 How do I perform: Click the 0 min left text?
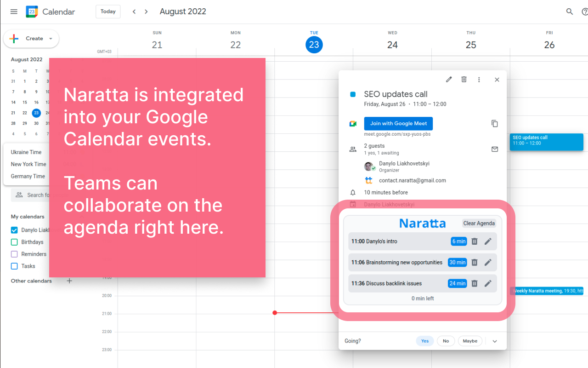click(423, 299)
